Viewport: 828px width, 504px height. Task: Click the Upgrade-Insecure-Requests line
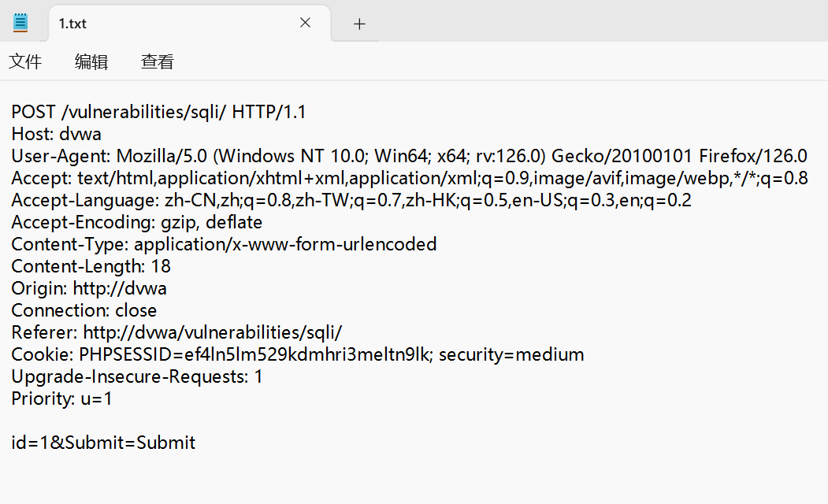click(x=137, y=376)
